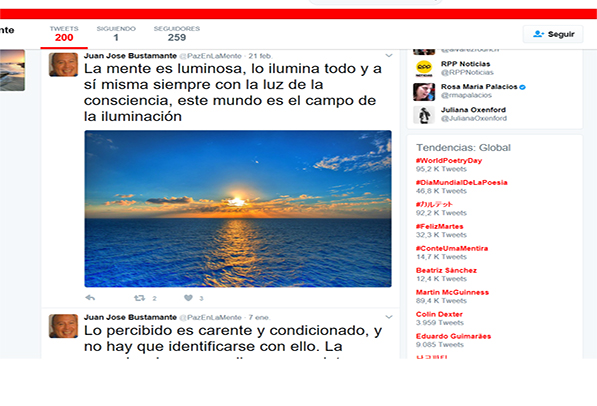Viewport: 597px width, 406px height.
Task: Open the Eduardo Guimarães trend
Action: pyautogui.click(x=453, y=336)
